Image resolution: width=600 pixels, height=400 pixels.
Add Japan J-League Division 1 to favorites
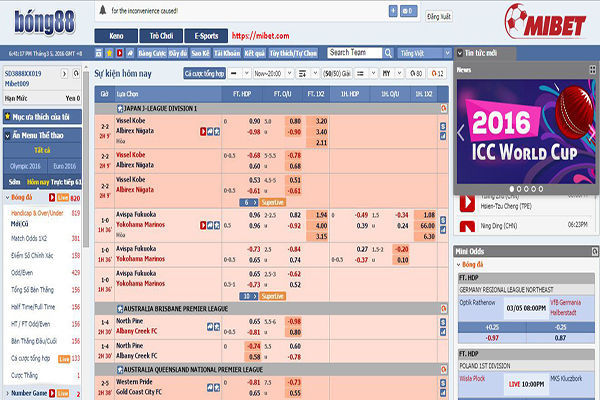[120, 109]
